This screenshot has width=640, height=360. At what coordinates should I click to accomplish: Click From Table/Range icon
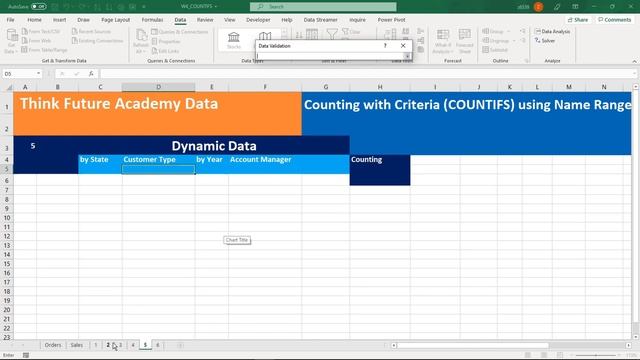[x=24, y=50]
